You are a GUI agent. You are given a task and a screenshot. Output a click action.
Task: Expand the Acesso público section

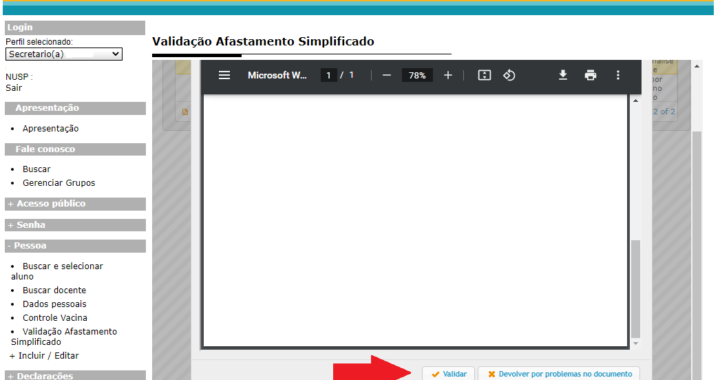click(x=75, y=204)
